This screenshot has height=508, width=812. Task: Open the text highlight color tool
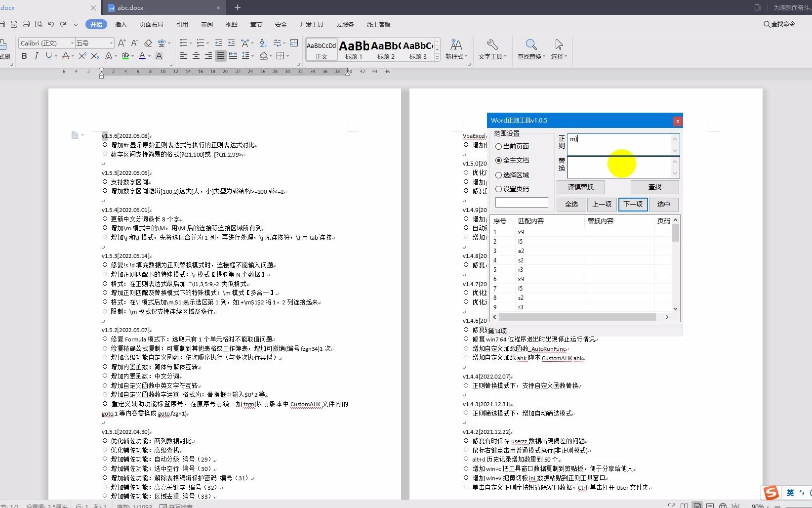126,56
